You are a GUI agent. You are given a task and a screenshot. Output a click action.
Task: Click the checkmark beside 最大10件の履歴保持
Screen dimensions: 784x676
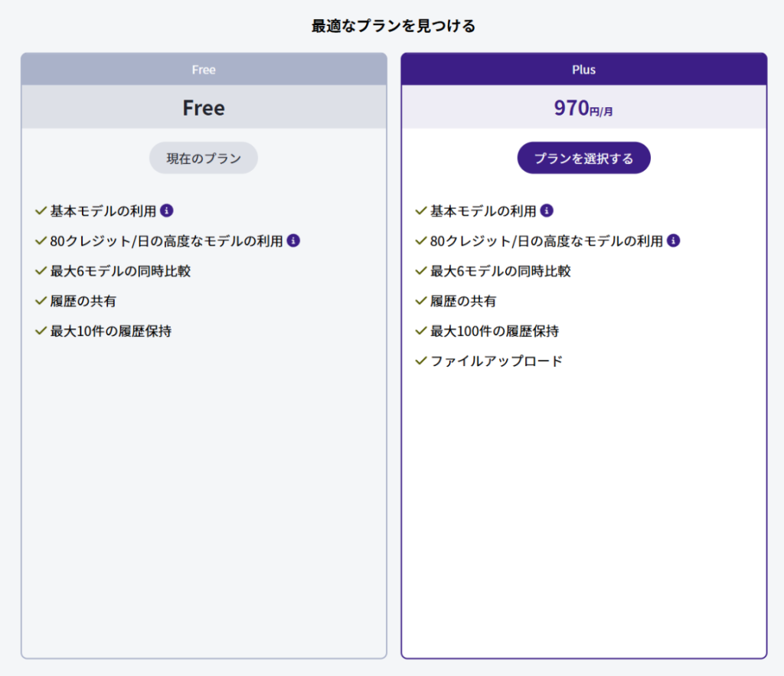pos(41,331)
